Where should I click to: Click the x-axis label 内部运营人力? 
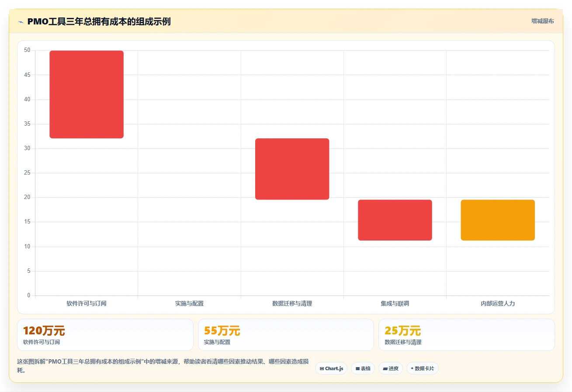tap(498, 303)
